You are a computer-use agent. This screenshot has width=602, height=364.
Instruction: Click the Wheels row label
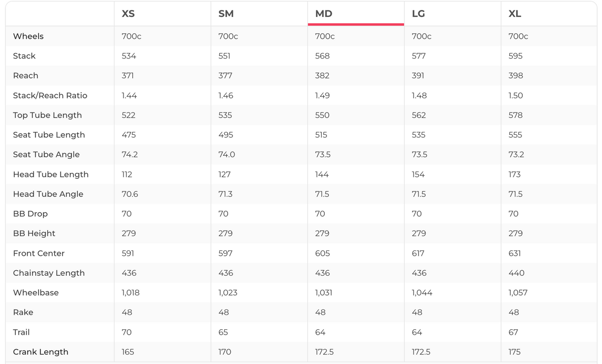point(28,36)
